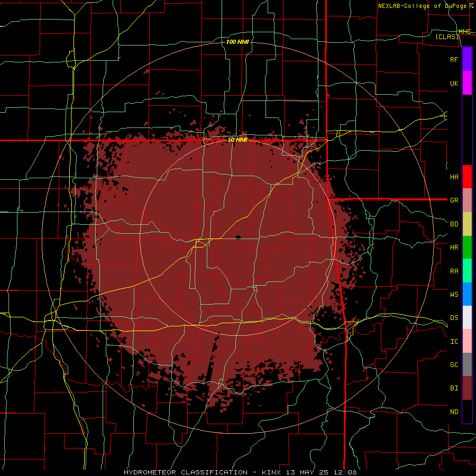Select the bright red HA legend swatch
Image resolution: width=476 pixels, height=476 pixels.
tap(467, 177)
